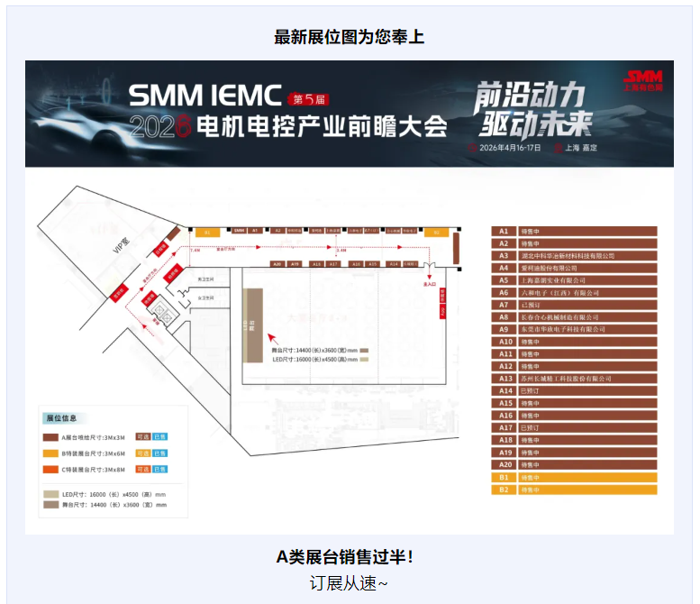Click the orange B1 label in the list
The image size is (700, 604).
[504, 478]
